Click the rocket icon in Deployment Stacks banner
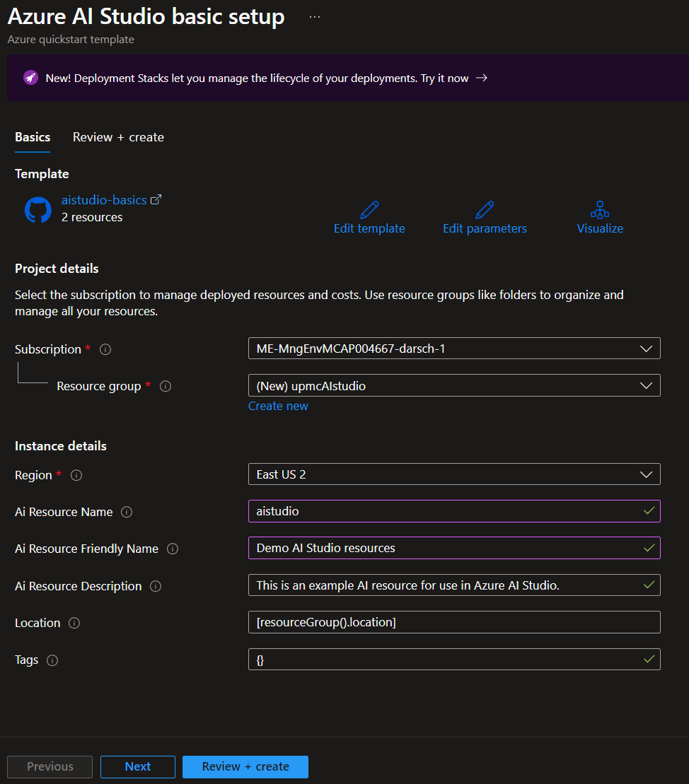The height and width of the screenshot is (784, 689). click(x=30, y=78)
